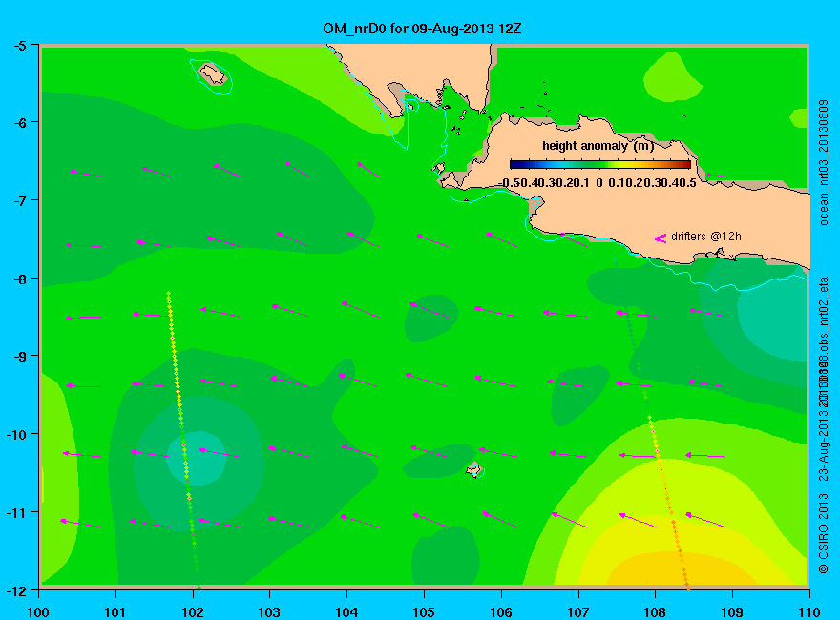Click the x-axis label 101
840x620 pixels.
115,612
